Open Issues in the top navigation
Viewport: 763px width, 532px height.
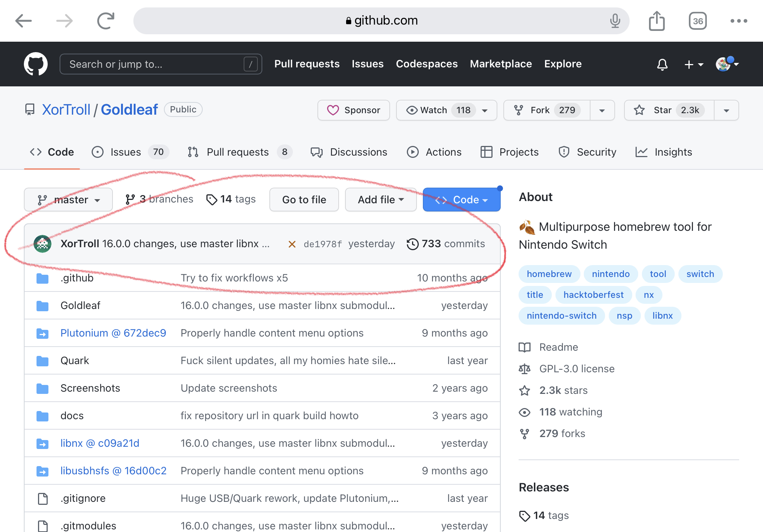pos(368,64)
